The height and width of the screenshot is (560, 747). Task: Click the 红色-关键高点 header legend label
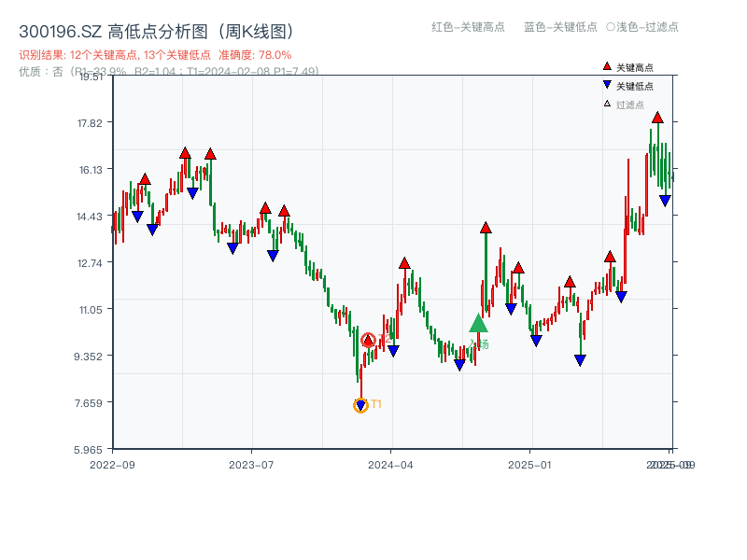[468, 27]
